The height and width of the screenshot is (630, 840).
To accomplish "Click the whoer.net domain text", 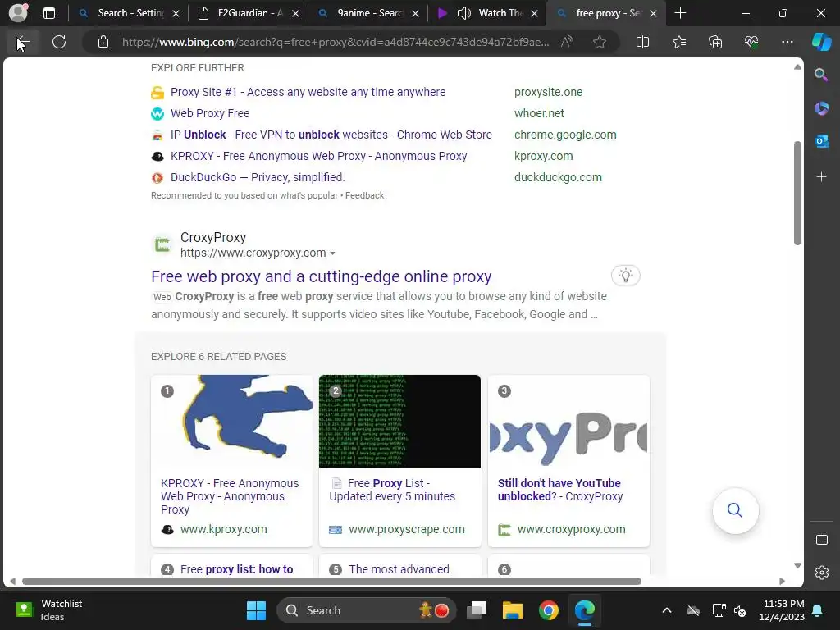I will [x=539, y=113].
